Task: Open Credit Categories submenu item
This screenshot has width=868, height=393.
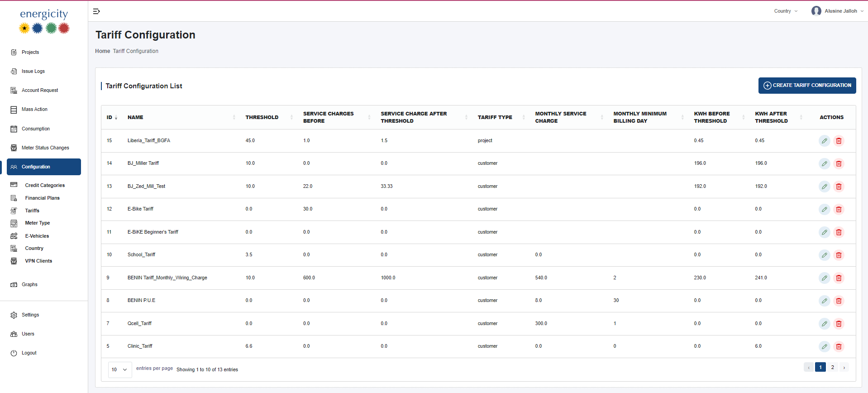Action: point(45,185)
